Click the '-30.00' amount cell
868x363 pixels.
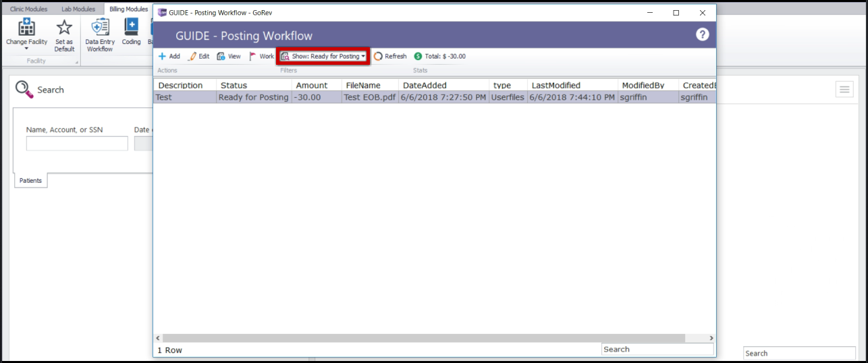(x=317, y=97)
